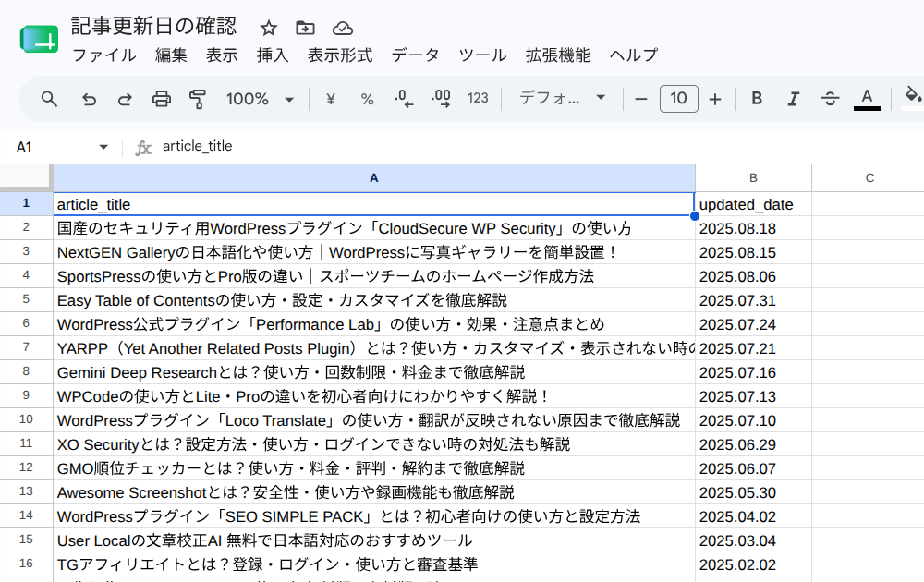Select the date cell 2025.08.18
Viewport: 924px width, 582px height.
pos(753,228)
